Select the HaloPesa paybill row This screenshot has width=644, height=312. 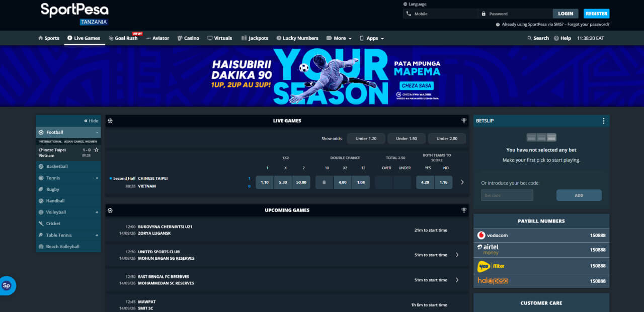pyautogui.click(x=541, y=281)
